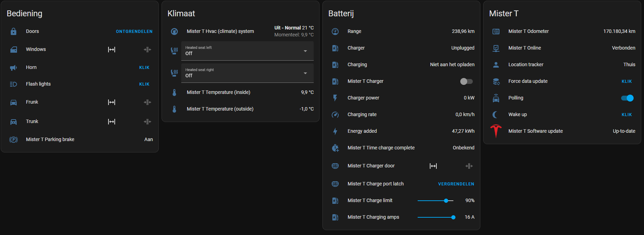Expand the Heated seat left dropdown
Image resolution: width=644 pixels, height=235 pixels.
click(x=247, y=51)
